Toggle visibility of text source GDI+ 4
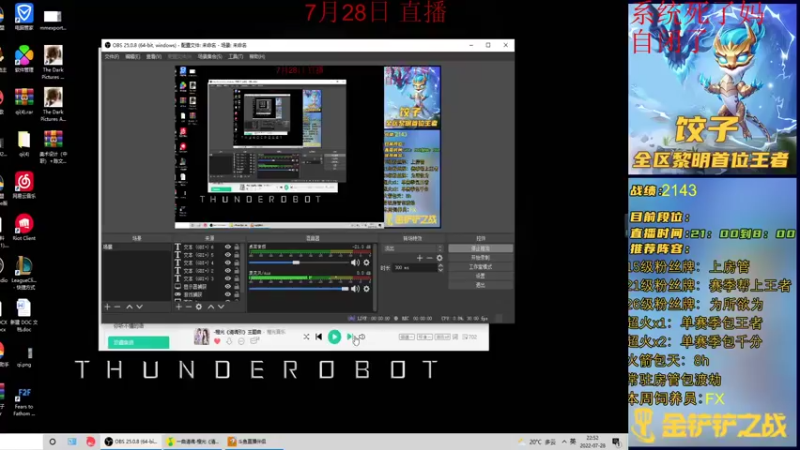The width and height of the screenshot is (800, 450). pyautogui.click(x=228, y=263)
